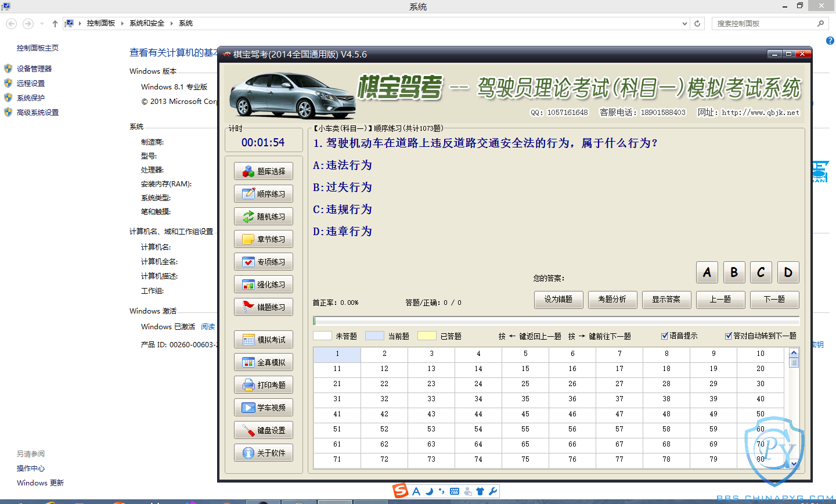Viewport: 836px width, 504px height.
Task: Open 设备管理器 in System sidebar
Action: 34,69
